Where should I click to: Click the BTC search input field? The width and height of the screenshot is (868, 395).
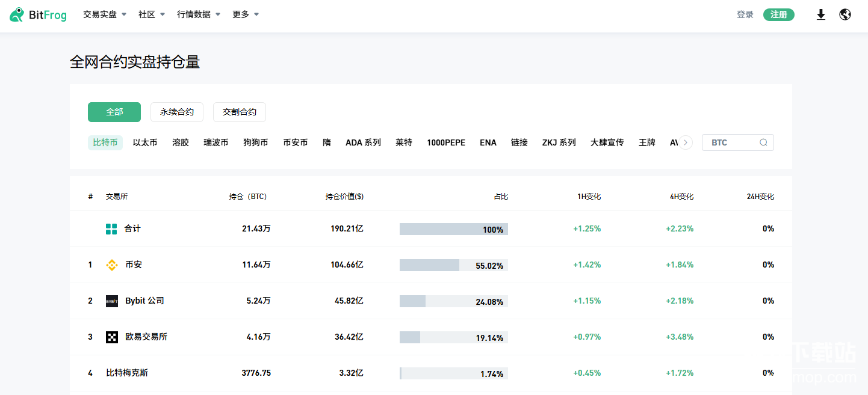click(x=731, y=142)
